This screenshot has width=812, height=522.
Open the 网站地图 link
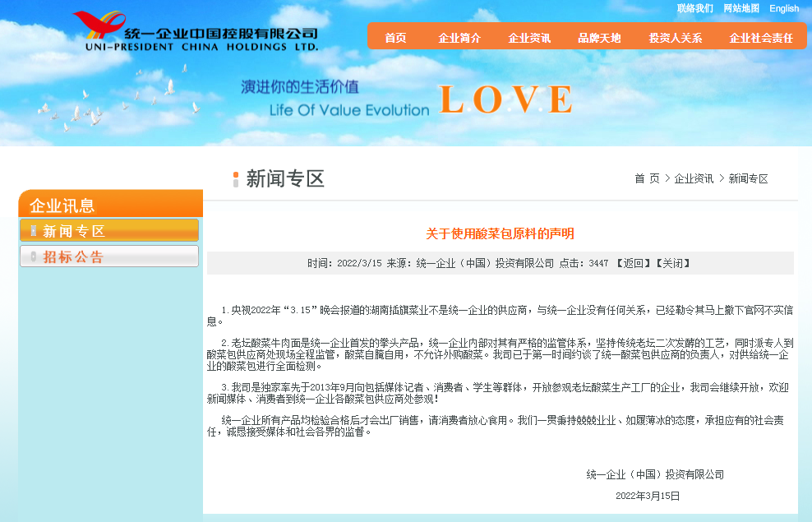click(742, 8)
